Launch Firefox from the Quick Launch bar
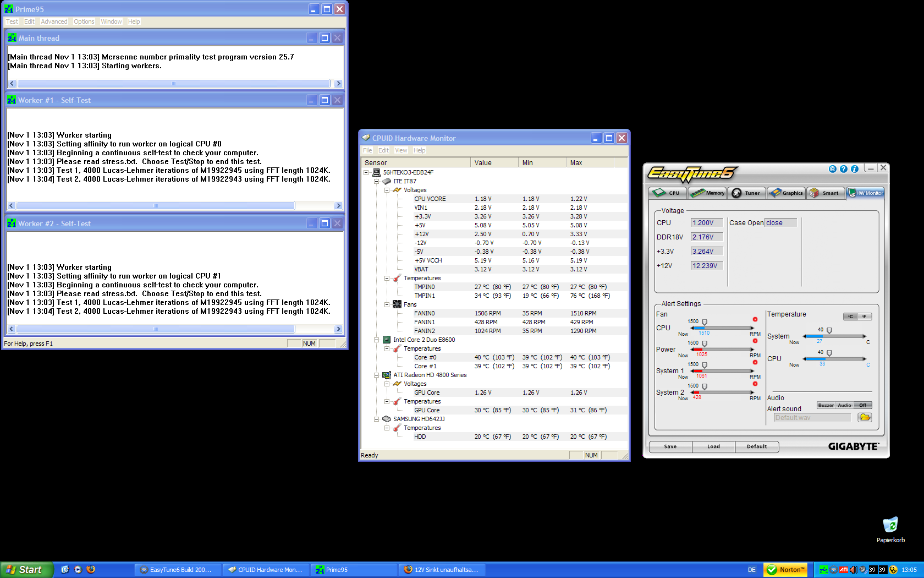This screenshot has width=924, height=578. pyautogui.click(x=91, y=570)
